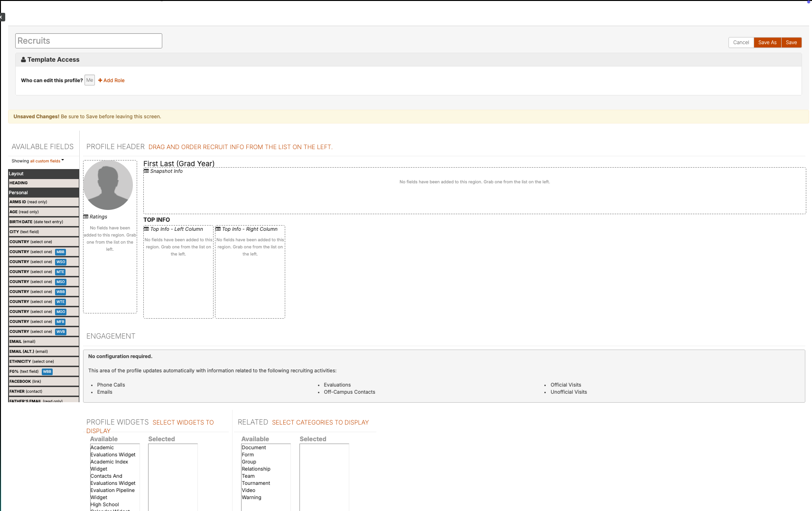This screenshot has height=511, width=812.
Task: Click the MBB badge on COUNTRY field
Action: [60, 252]
